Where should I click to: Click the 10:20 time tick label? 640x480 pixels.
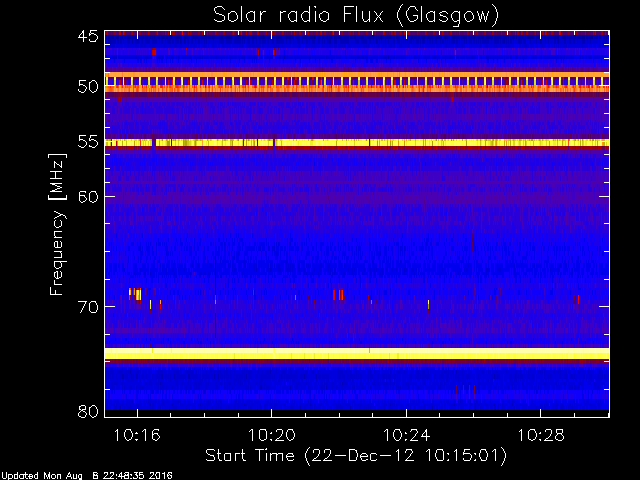point(272,435)
